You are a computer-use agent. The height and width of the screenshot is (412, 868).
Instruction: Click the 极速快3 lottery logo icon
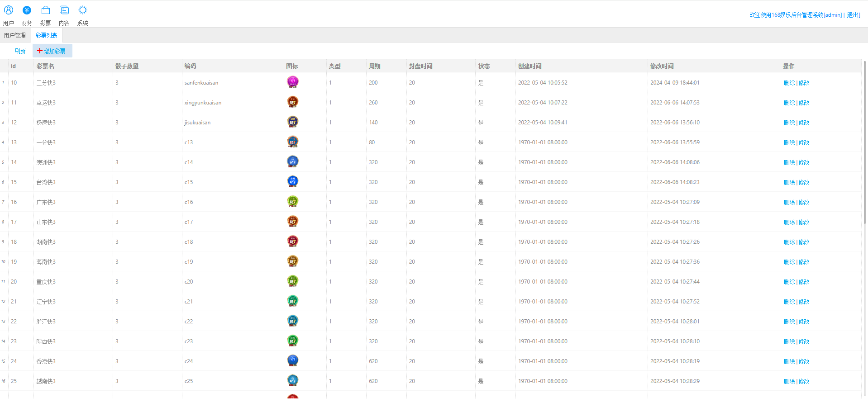pyautogui.click(x=293, y=122)
